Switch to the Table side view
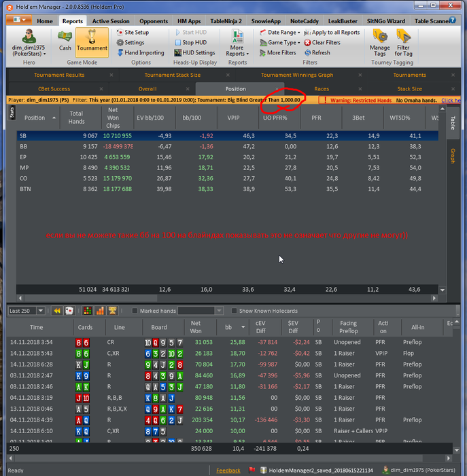Screen dimensions: 467x476 click(x=453, y=122)
